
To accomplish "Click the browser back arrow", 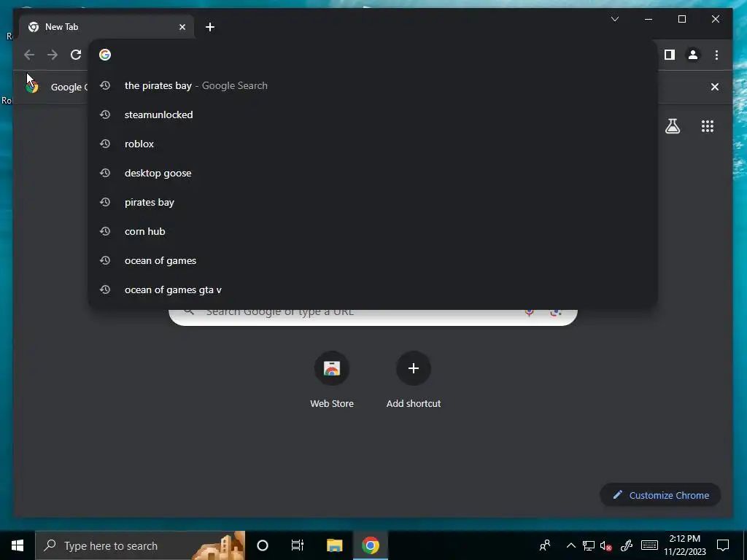I will pos(29,55).
